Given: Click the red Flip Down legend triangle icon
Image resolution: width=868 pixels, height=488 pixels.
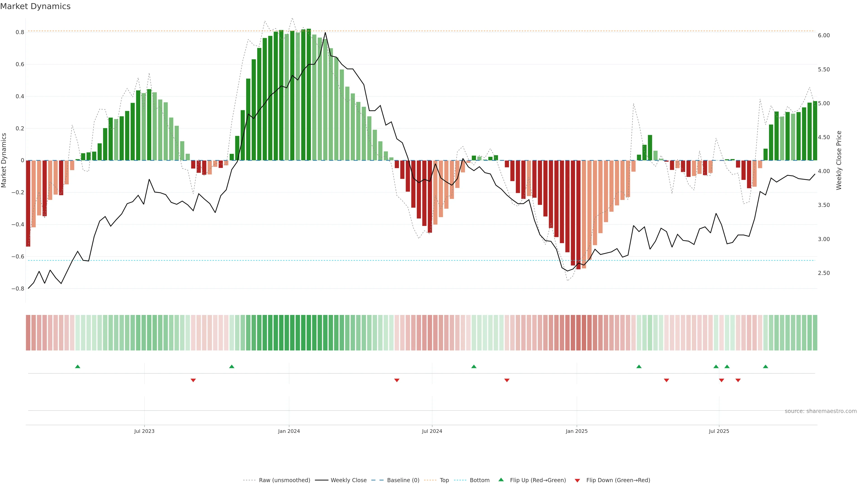Looking at the screenshot, I should point(577,481).
